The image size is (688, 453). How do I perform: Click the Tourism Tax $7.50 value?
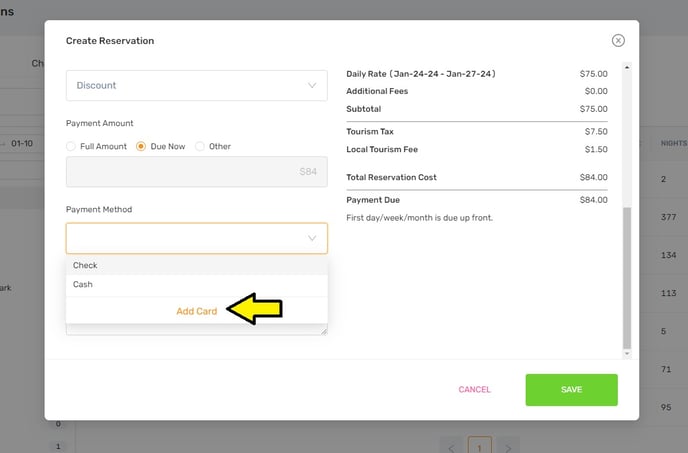click(x=596, y=132)
